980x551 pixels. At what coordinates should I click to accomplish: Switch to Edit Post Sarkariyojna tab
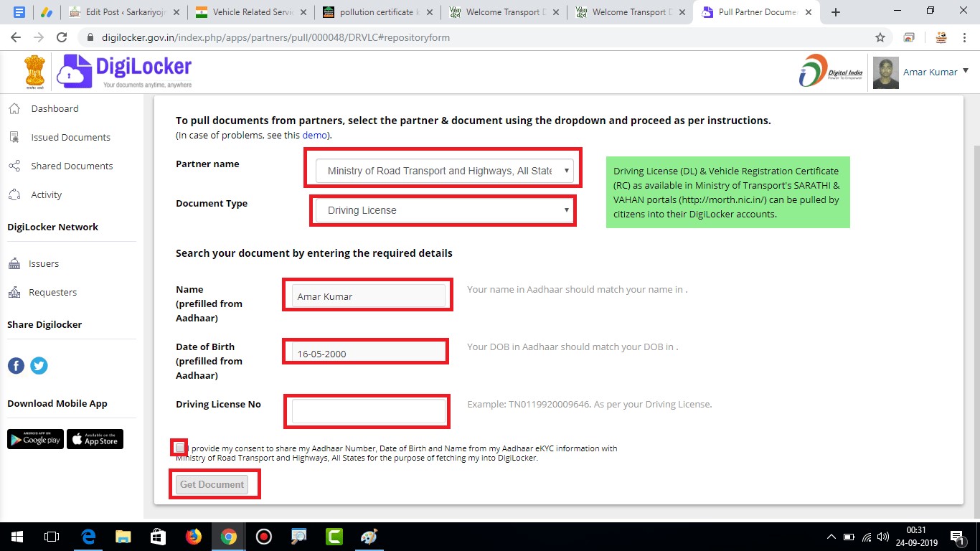[x=123, y=12]
